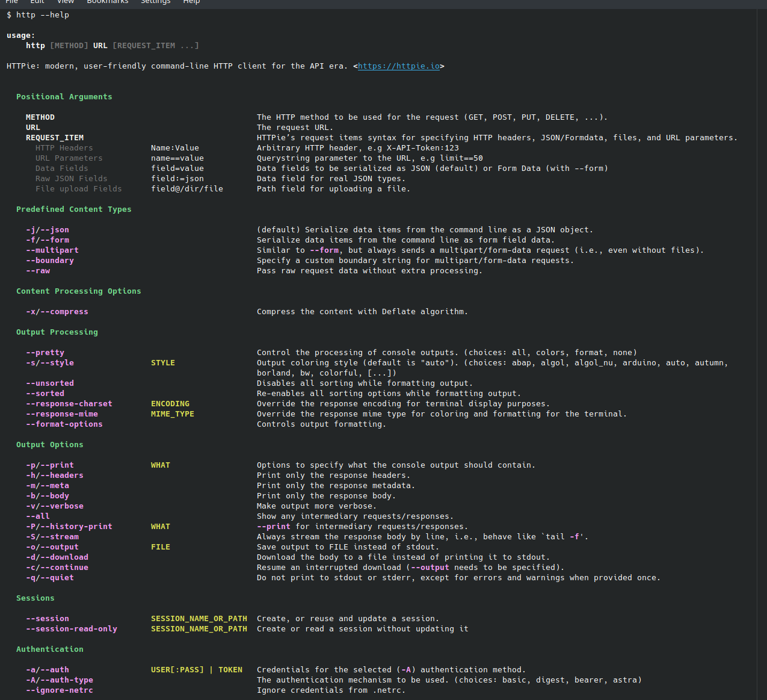The height and width of the screenshot is (700, 767).
Task: Click the '--raw' option
Action: coord(38,271)
